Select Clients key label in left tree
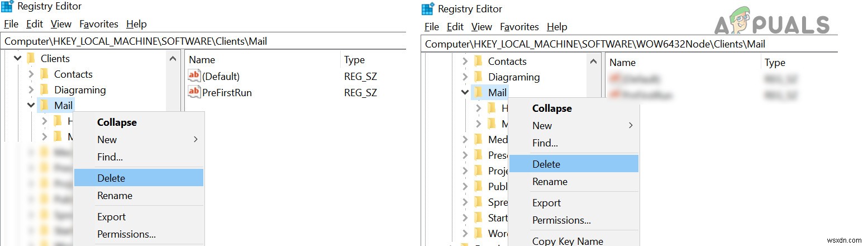The height and width of the screenshot is (246, 868). click(x=55, y=59)
